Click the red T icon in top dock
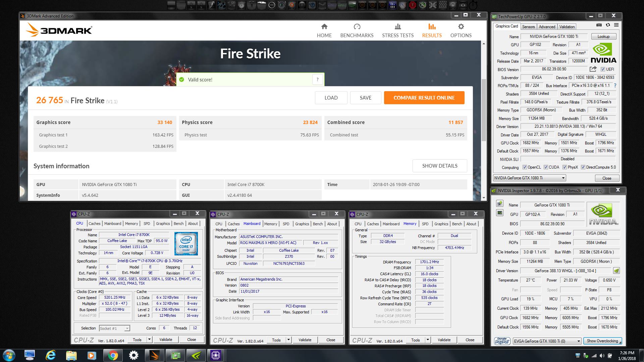Viewport: 644px width, 362px height. 412,5
